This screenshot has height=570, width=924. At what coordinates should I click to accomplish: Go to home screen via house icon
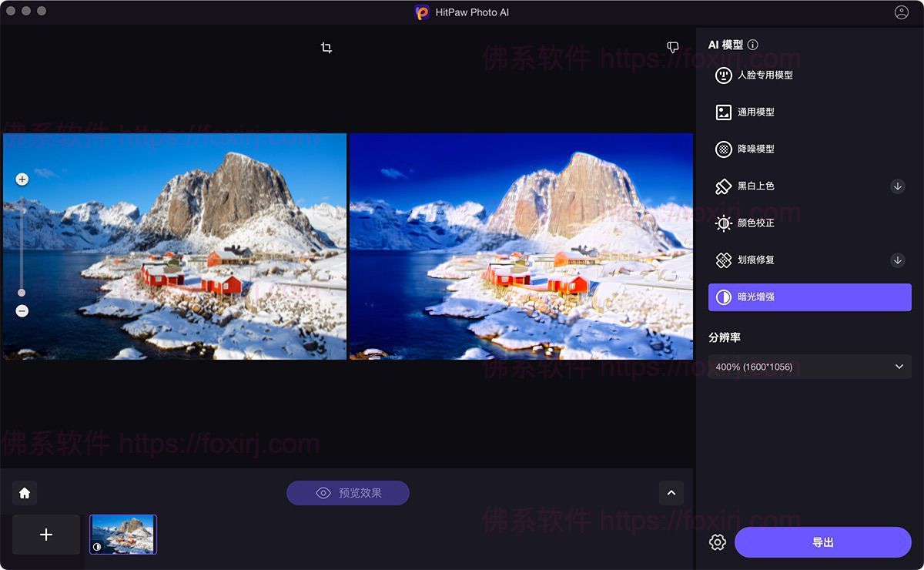pos(25,493)
